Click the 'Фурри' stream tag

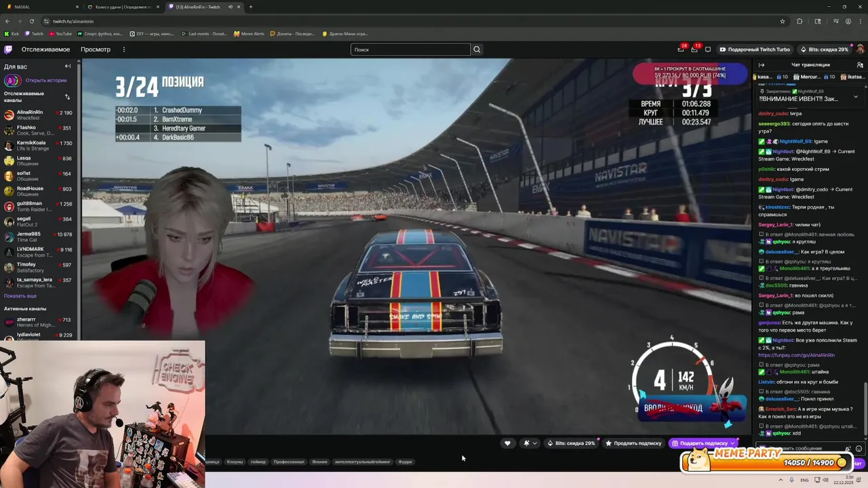(405, 462)
